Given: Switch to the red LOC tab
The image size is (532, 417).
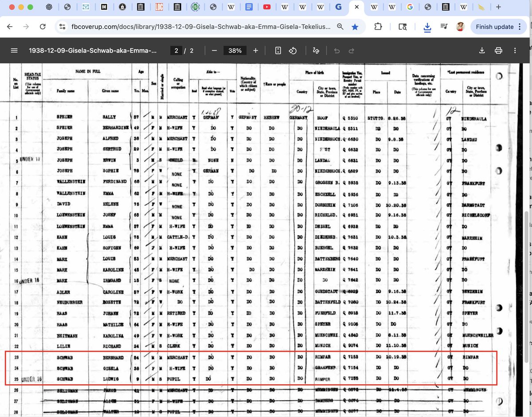Looking at the screenshot, I should 159,7.
